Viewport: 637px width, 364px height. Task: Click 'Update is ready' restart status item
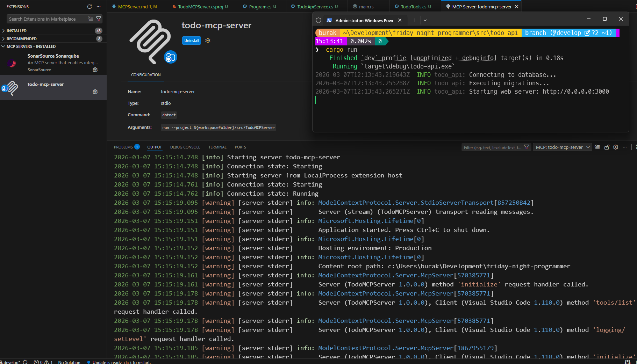pos(121,362)
